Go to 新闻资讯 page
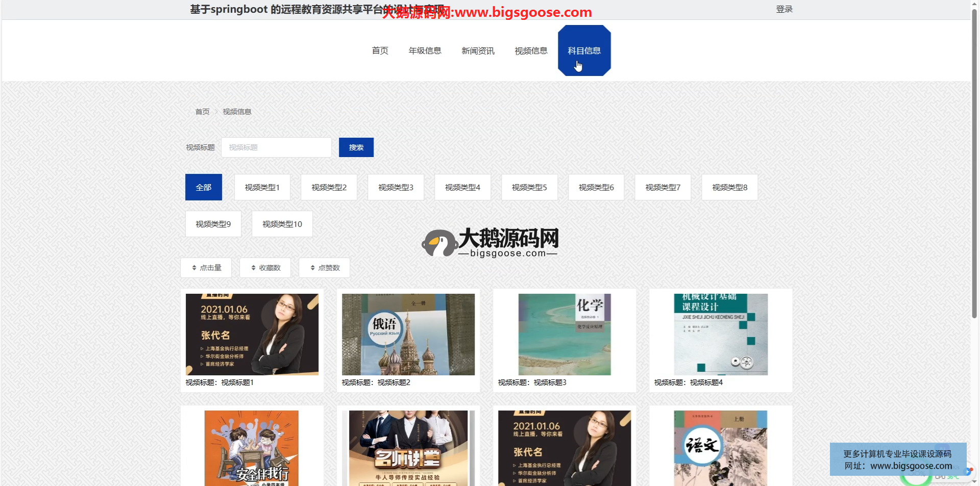This screenshot has width=980, height=486. [478, 50]
